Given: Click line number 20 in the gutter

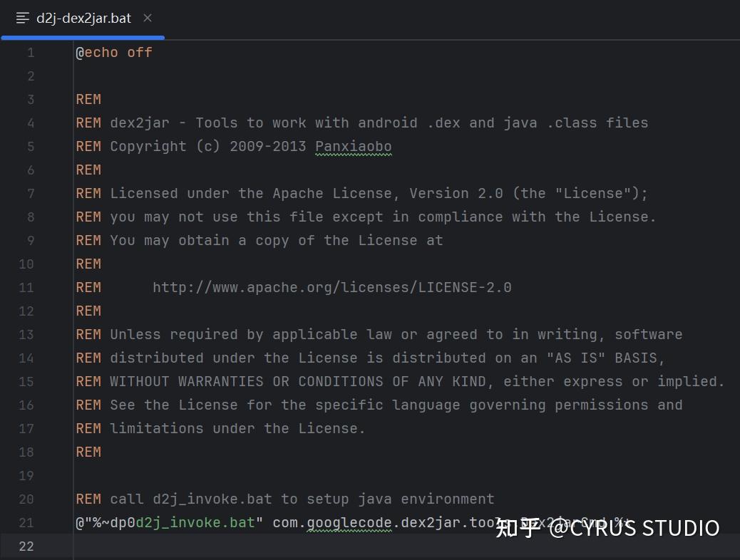Looking at the screenshot, I should click(26, 499).
